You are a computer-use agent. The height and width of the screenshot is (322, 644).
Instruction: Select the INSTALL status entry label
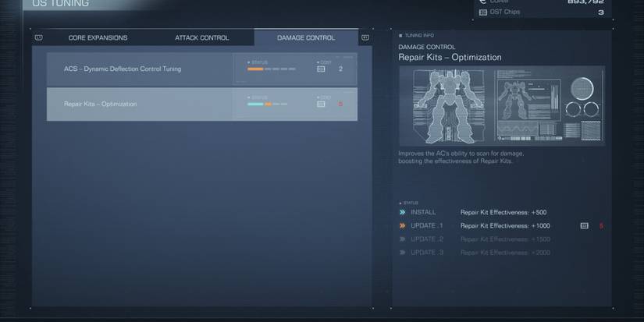click(x=423, y=212)
